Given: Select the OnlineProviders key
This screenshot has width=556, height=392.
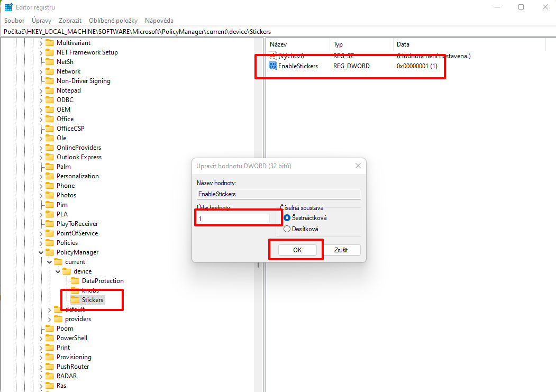Looking at the screenshot, I should [79, 148].
